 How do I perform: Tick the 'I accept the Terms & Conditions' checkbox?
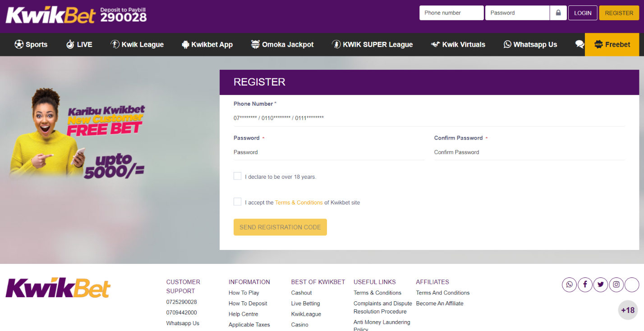coord(238,202)
